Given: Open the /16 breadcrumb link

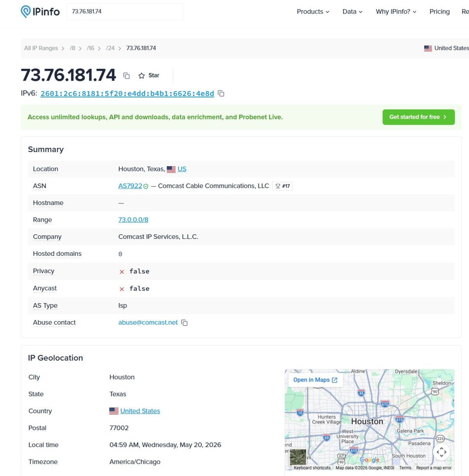Looking at the screenshot, I should (x=90, y=48).
